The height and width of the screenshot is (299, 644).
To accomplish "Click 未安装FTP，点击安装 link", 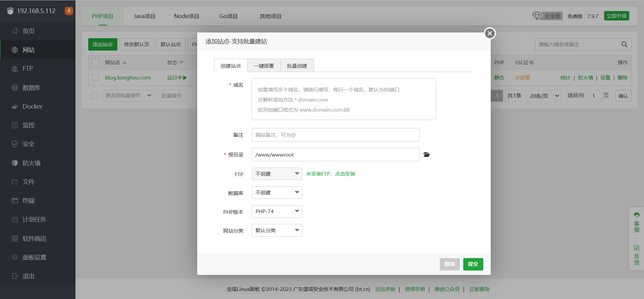I will tap(331, 174).
